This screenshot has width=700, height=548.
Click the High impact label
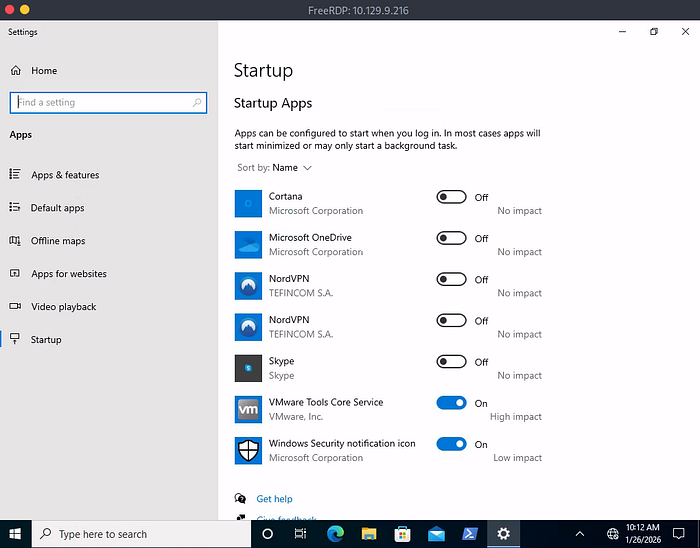tap(516, 417)
